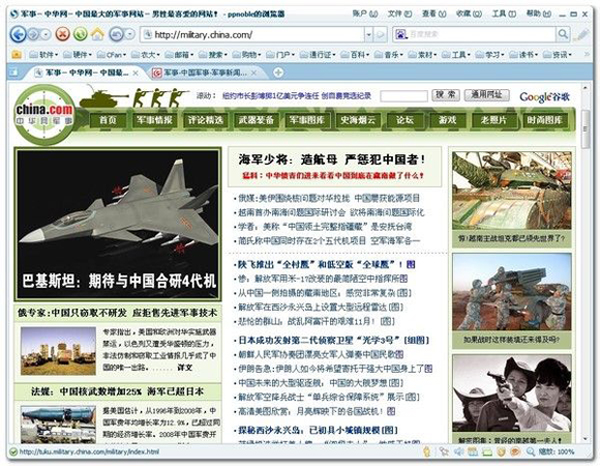Viewport: 600px width, 466px height.
Task: Click the 军事情报 navigation link
Action: pos(155,120)
